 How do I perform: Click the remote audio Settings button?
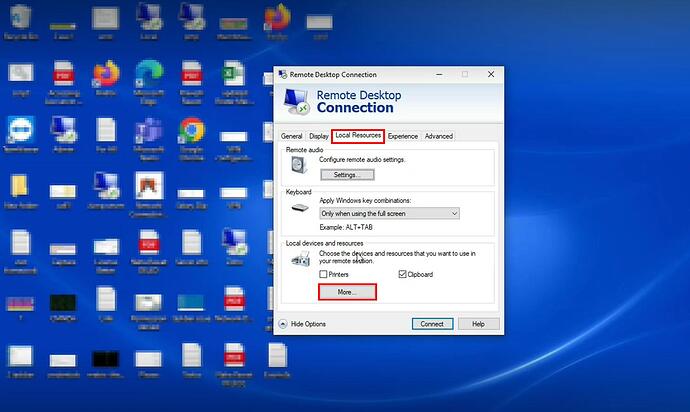click(346, 174)
